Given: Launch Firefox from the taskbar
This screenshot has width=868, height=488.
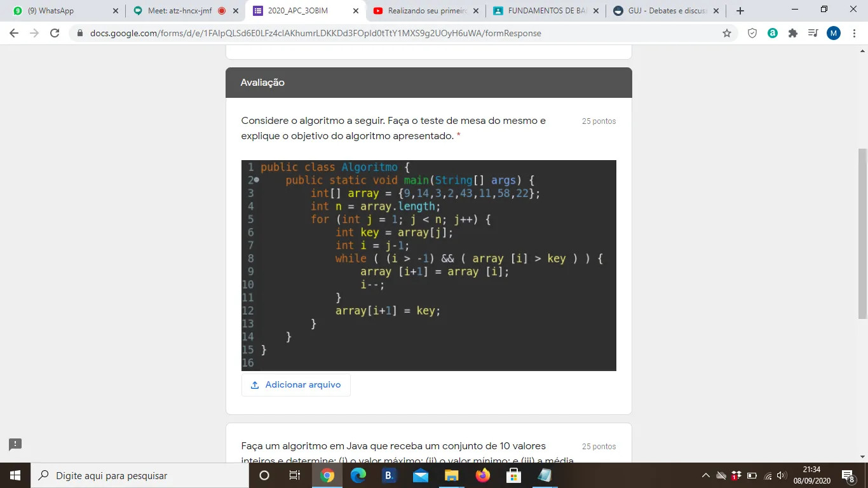Looking at the screenshot, I should [483, 475].
